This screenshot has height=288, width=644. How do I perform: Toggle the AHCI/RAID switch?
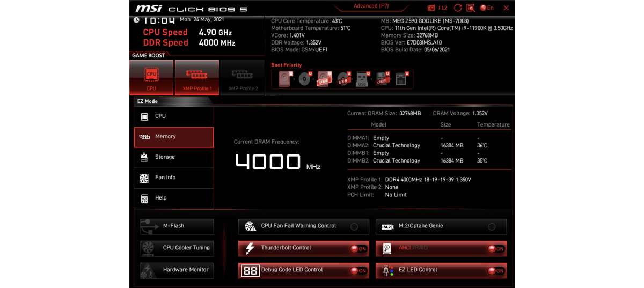click(495, 249)
